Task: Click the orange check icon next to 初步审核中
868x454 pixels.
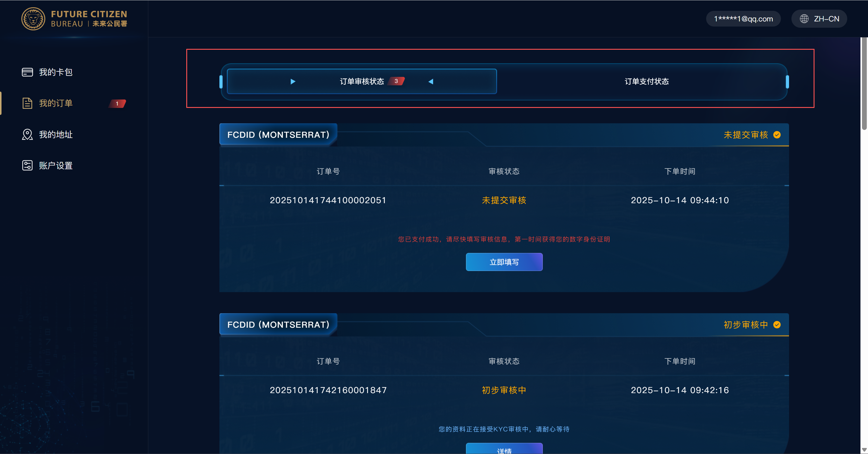Action: (777, 325)
